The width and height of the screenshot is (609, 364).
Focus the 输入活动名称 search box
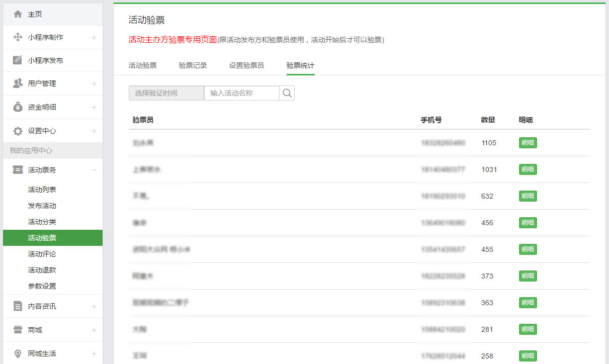pos(241,93)
